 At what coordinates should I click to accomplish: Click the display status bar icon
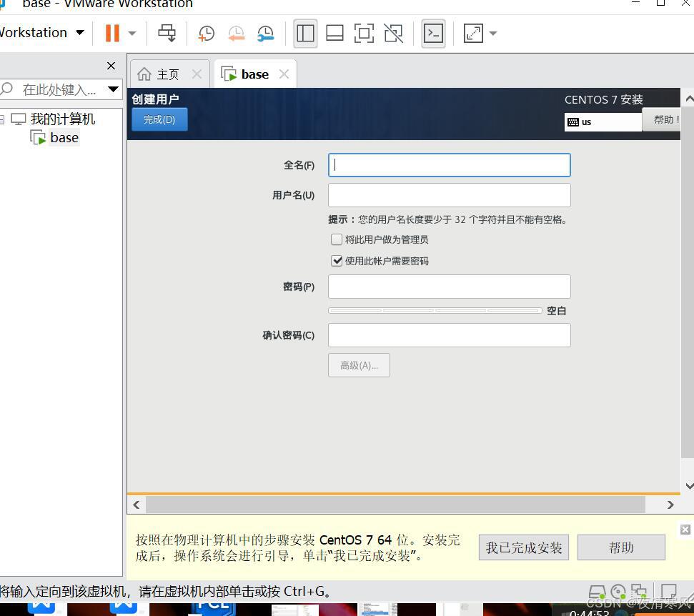point(669,592)
